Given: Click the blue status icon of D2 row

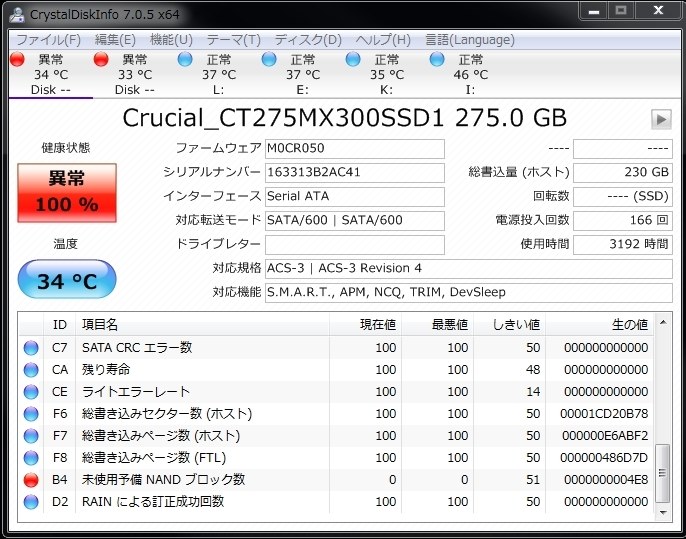Looking at the screenshot, I should (31, 502).
